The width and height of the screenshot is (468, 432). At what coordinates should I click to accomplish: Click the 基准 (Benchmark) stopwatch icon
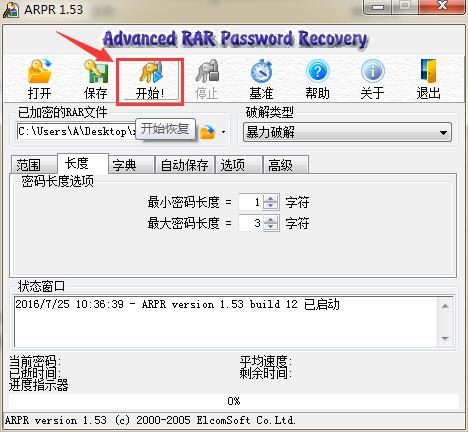click(262, 79)
